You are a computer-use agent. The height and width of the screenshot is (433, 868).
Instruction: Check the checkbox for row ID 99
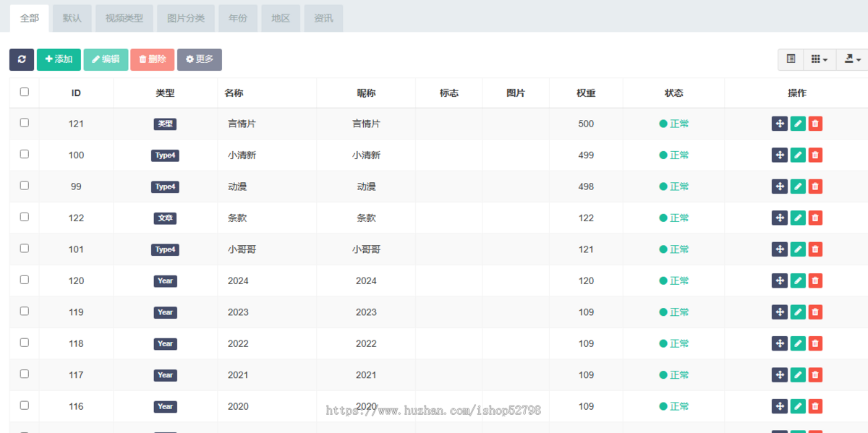click(x=25, y=186)
